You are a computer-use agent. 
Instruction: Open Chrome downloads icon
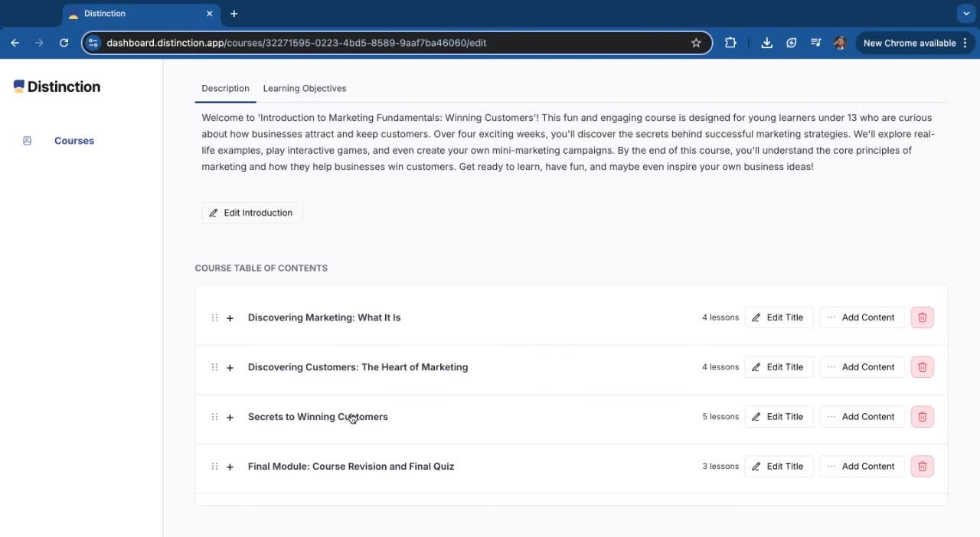click(766, 43)
